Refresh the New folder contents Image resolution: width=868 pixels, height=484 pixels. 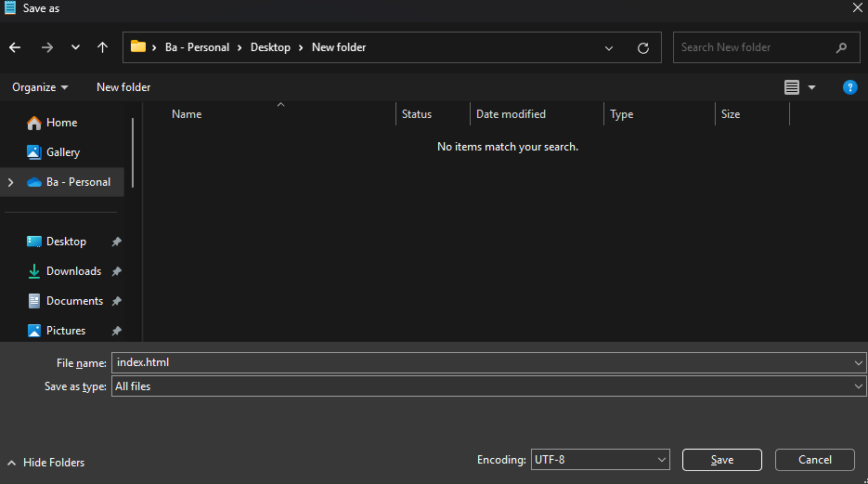pyautogui.click(x=642, y=48)
